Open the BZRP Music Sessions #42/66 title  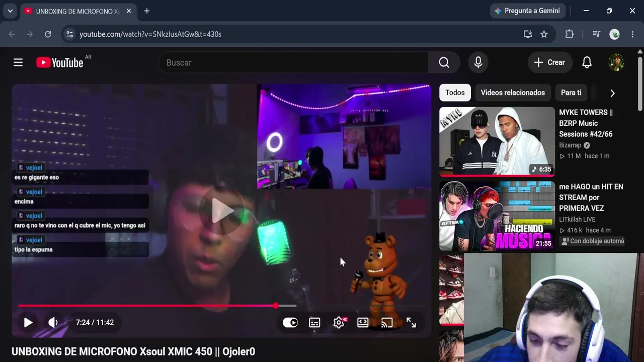point(586,123)
